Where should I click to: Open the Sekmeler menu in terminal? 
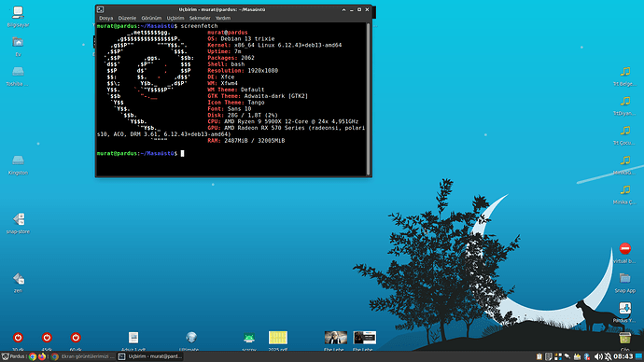click(200, 18)
